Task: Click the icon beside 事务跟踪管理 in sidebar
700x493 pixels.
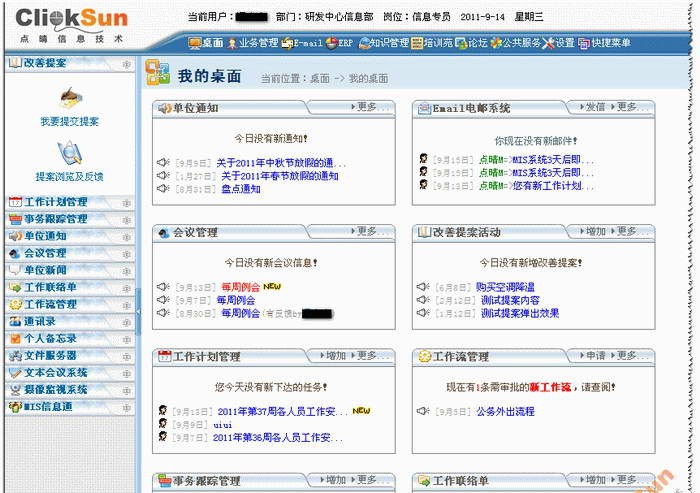Action: coord(15,219)
